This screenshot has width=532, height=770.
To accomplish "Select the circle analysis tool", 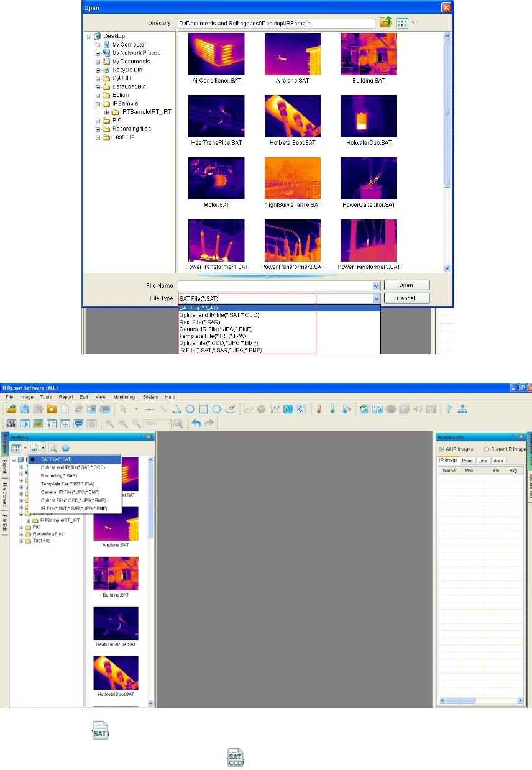I will point(190,409).
